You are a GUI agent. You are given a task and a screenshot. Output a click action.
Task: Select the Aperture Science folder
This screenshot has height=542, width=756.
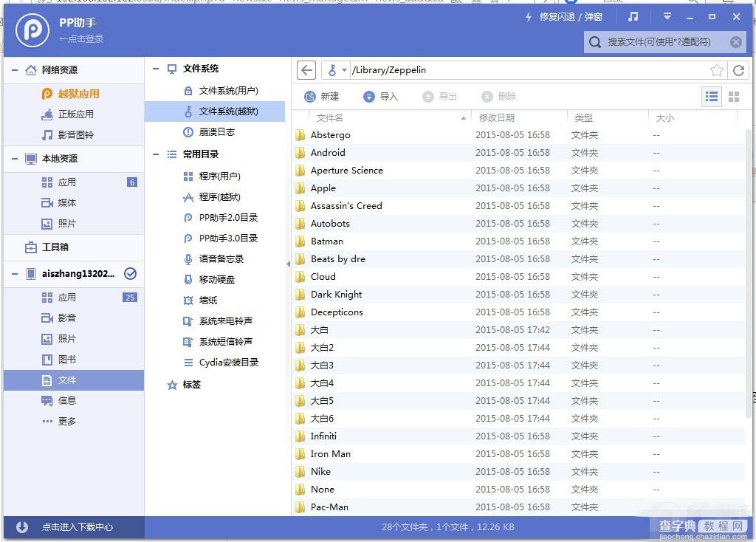click(520, 171)
